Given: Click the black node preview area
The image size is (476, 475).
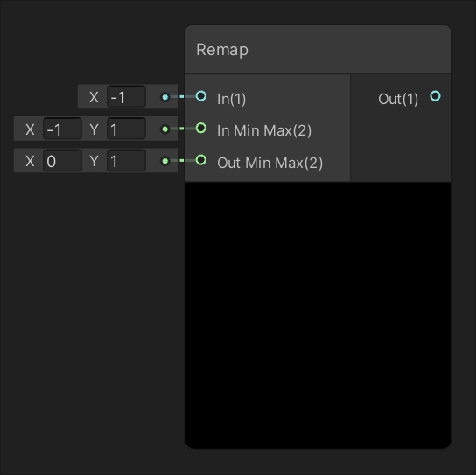Looking at the screenshot, I should pos(318,315).
